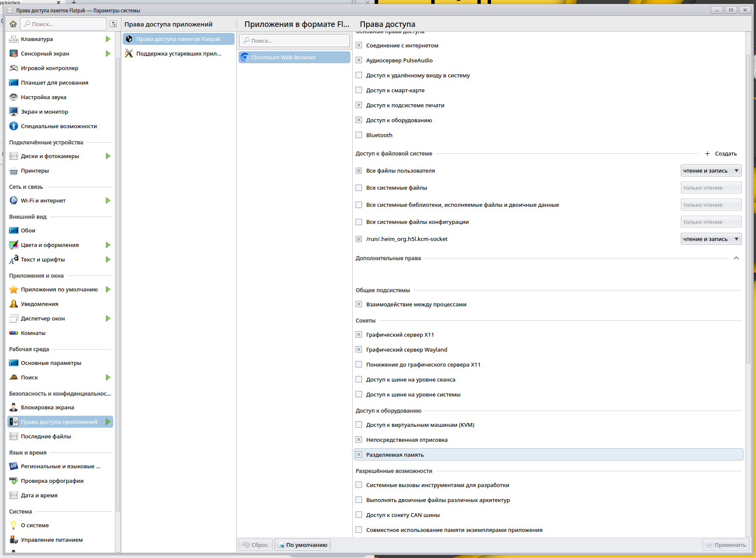Toggle Аудиосервер PulseAudio checkbox
756x558 pixels.
point(359,60)
